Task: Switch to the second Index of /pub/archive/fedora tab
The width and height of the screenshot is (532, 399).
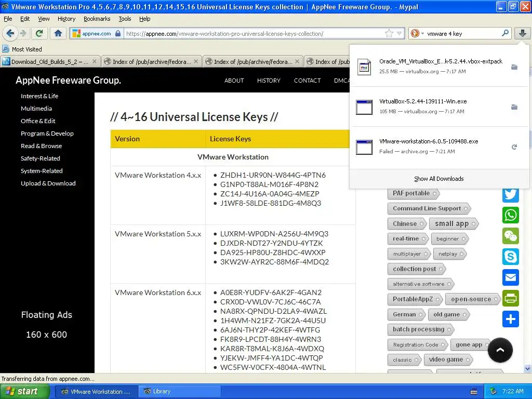Action: [253, 61]
